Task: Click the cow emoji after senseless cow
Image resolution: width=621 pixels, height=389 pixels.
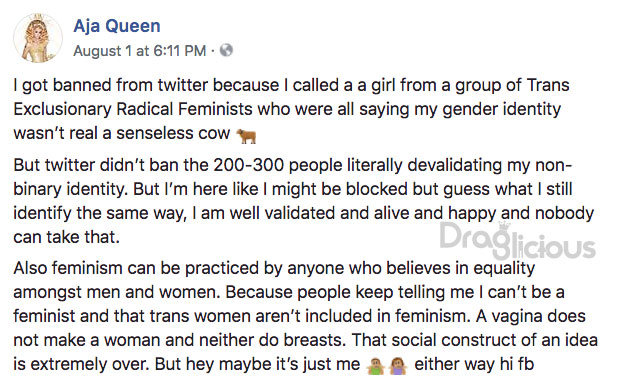Action: (246, 136)
